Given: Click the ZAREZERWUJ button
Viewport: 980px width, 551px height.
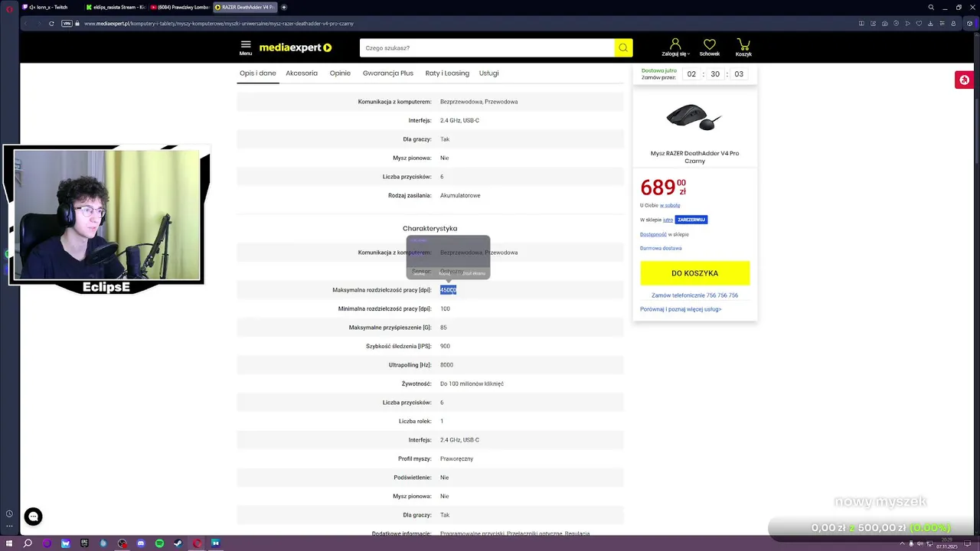Looking at the screenshot, I should [x=691, y=220].
